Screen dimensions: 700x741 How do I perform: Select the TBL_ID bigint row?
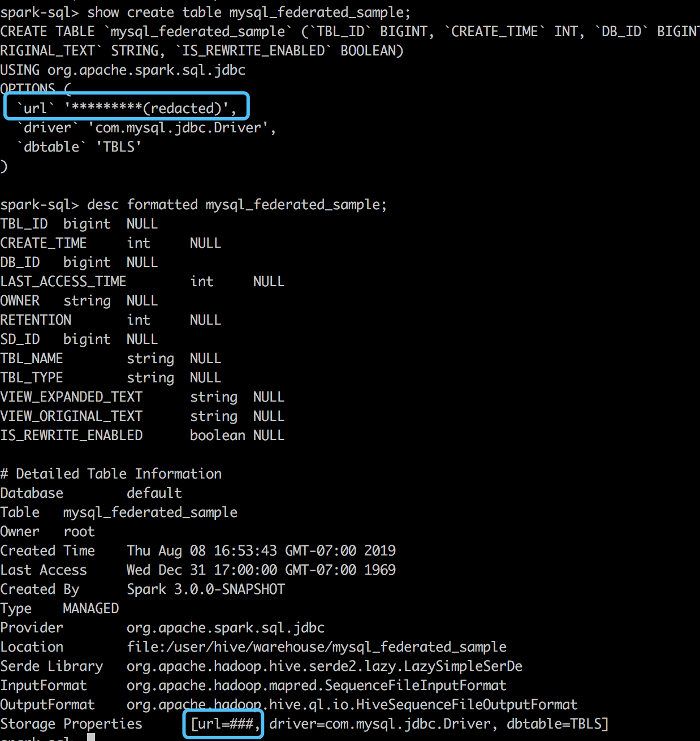pos(79,224)
